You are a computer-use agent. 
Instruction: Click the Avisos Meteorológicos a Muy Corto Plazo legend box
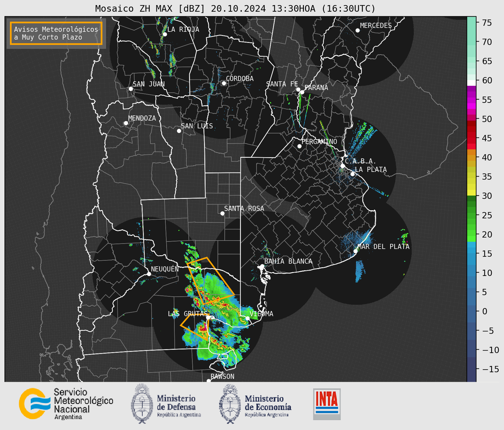click(56, 33)
